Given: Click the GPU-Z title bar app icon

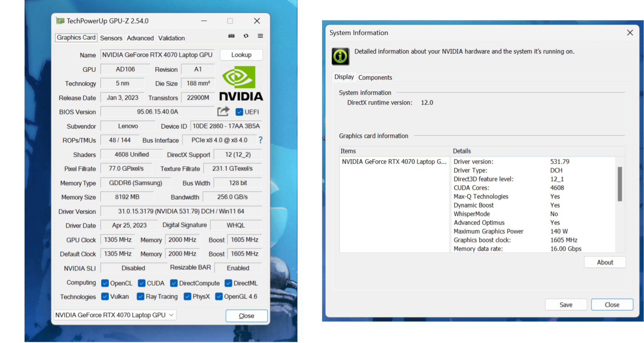Looking at the screenshot, I should 60,21.
